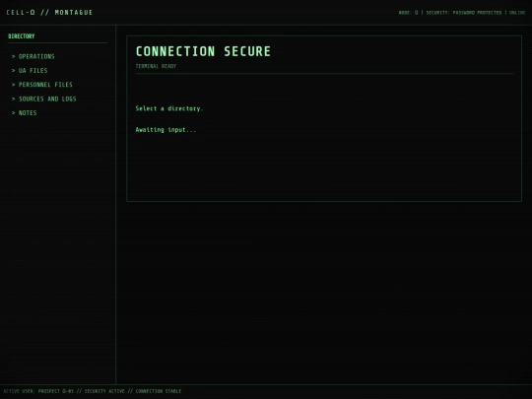Click the DIRECTORY sidebar heading
Screen dimensions: 532x399
(x=22, y=36)
